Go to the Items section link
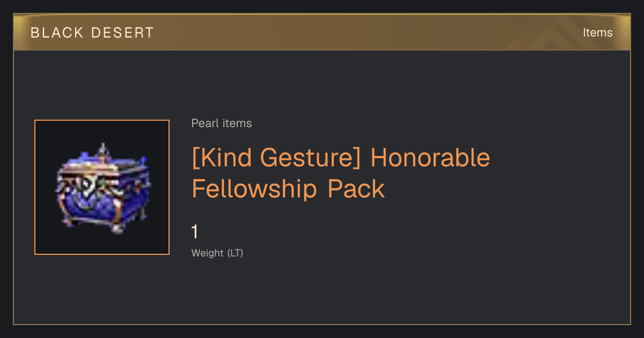This screenshot has width=644, height=338. click(x=597, y=33)
